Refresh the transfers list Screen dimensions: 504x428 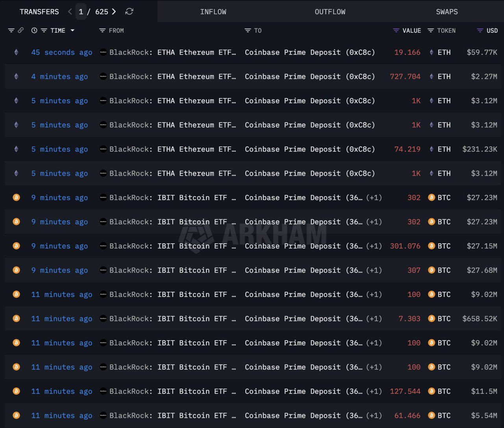pos(129,12)
